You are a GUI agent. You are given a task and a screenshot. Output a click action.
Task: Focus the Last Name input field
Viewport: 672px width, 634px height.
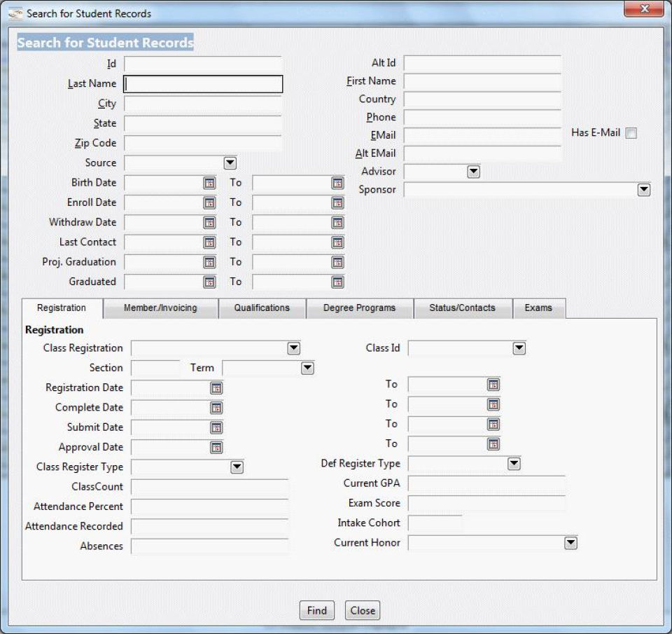coord(203,84)
